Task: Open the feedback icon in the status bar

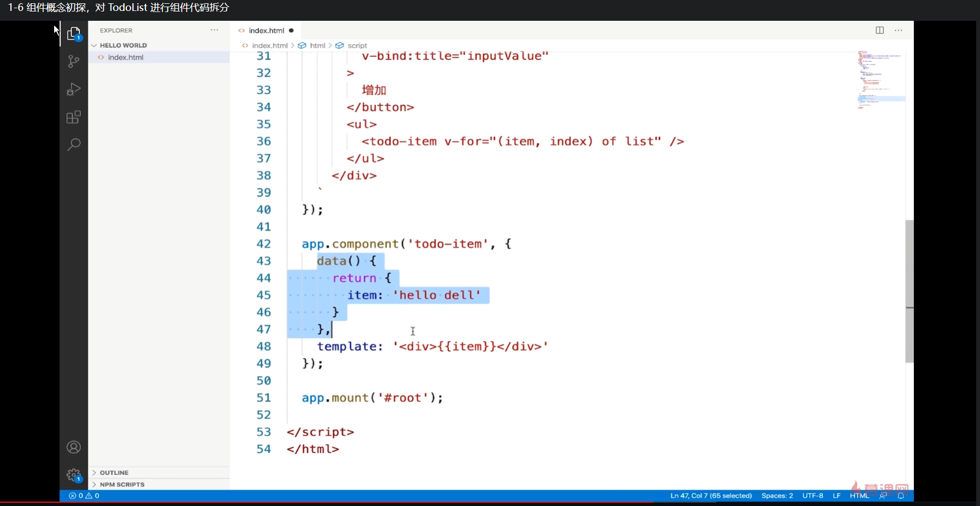Action: click(883, 496)
